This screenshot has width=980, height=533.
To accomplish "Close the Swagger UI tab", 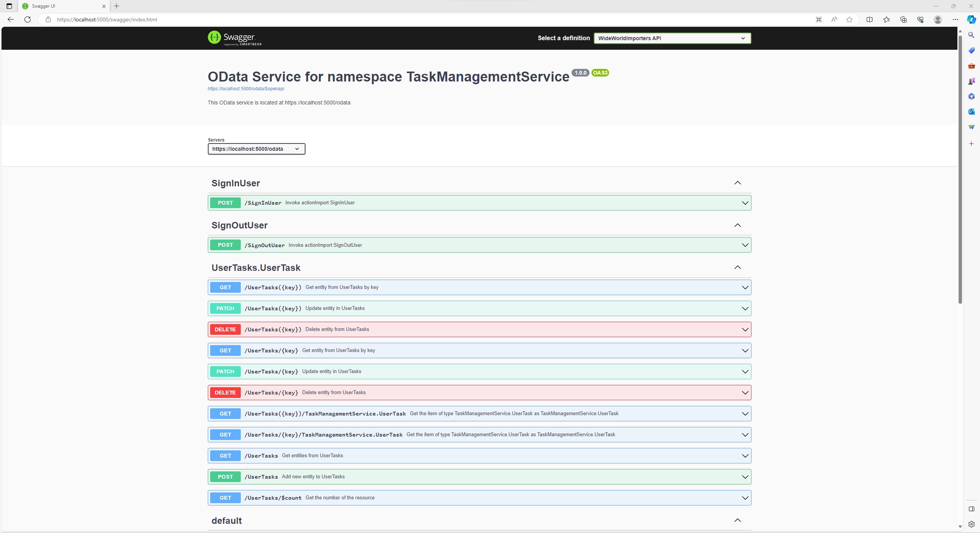I will pyautogui.click(x=104, y=6).
